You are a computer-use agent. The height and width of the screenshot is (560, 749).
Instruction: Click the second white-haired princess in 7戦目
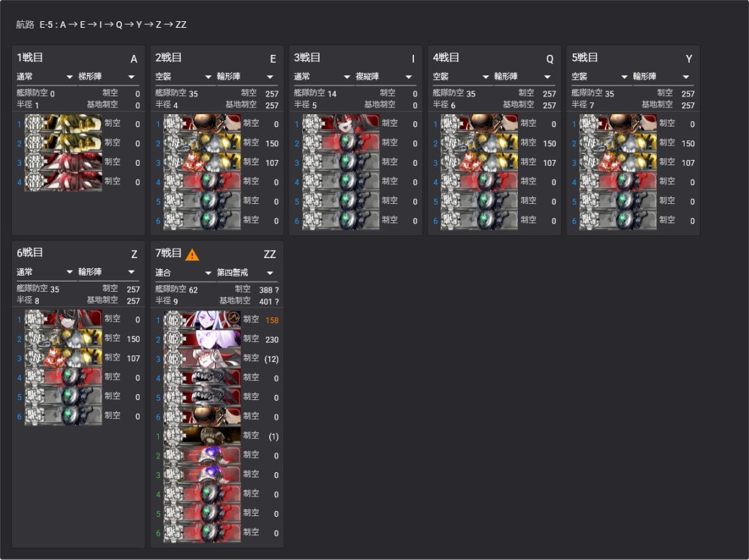[x=201, y=338]
